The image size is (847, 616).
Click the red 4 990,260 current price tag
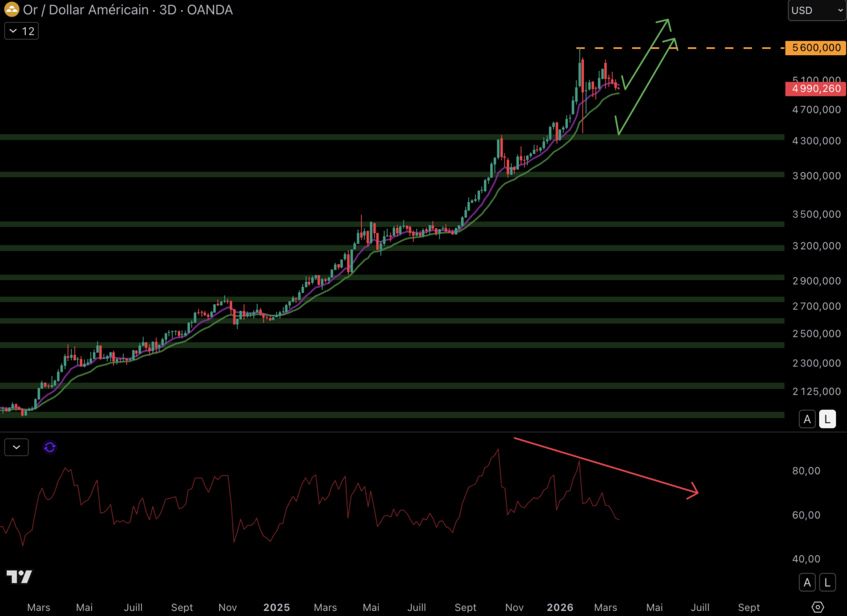(x=816, y=89)
